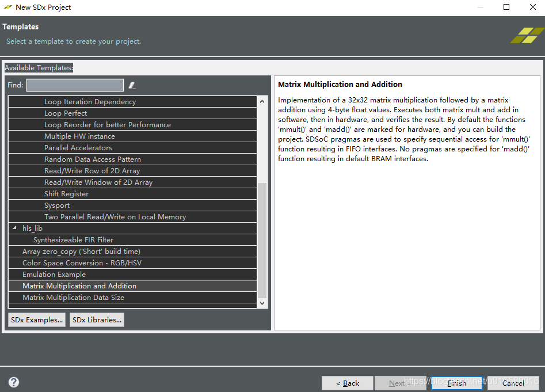Choose Sysport template
This screenshot has width=545, height=392.
[x=132, y=205]
